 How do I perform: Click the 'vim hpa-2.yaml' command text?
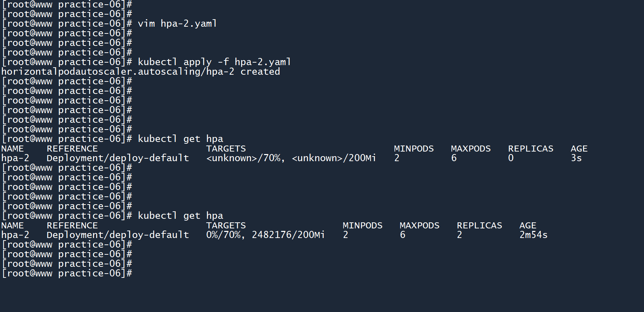coord(177,24)
